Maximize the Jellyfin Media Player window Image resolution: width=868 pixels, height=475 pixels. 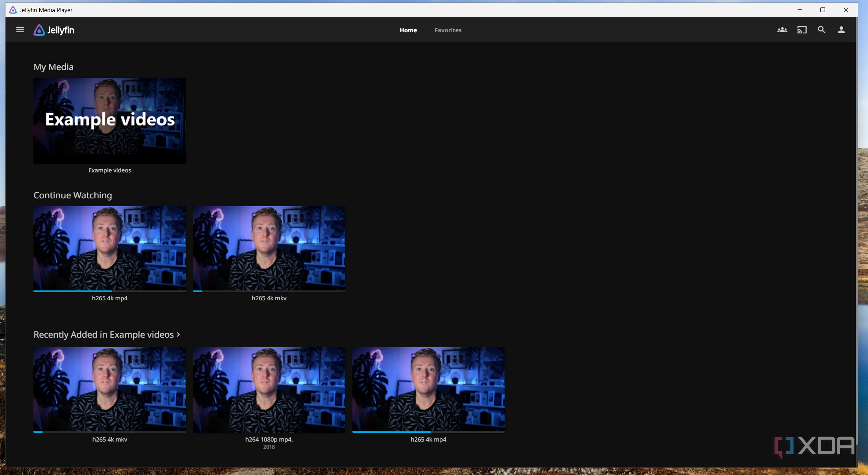click(x=822, y=10)
